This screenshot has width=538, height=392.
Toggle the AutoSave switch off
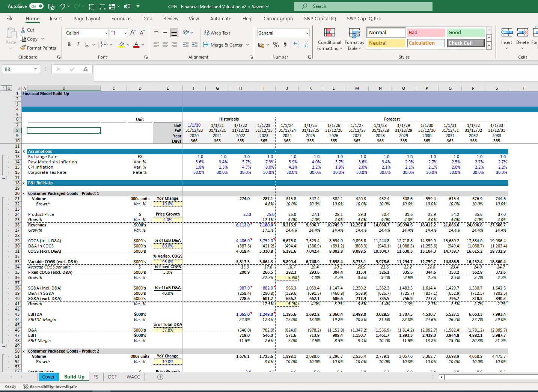click(36, 6)
